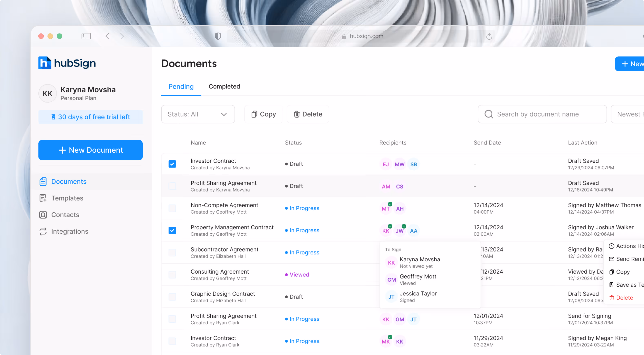Choose Actions History in the context menu
The height and width of the screenshot is (355, 644).
(626, 246)
